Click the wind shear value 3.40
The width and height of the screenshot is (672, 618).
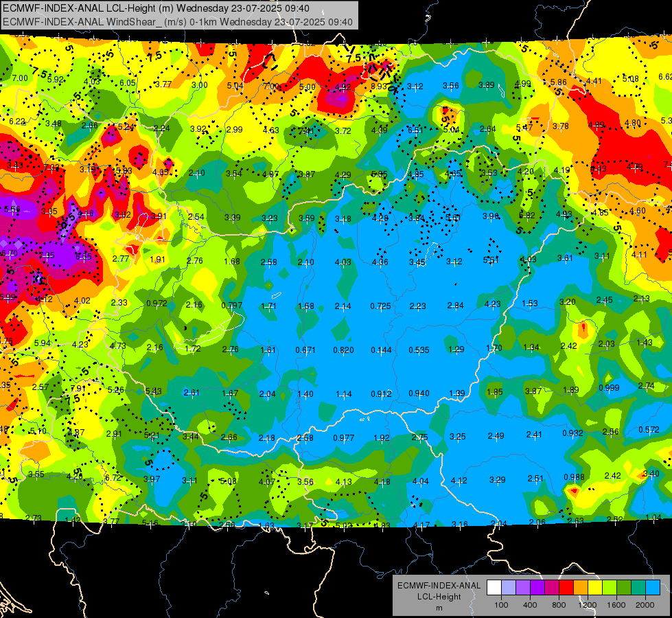(x=651, y=474)
